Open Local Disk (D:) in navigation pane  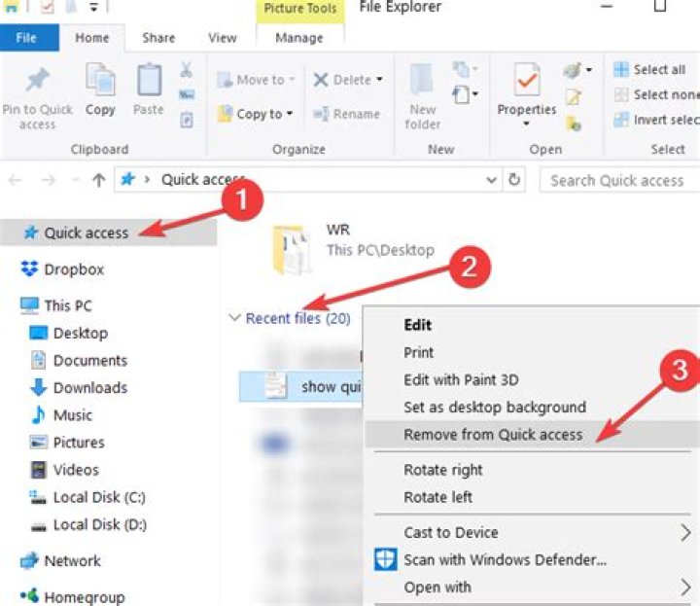(88, 524)
